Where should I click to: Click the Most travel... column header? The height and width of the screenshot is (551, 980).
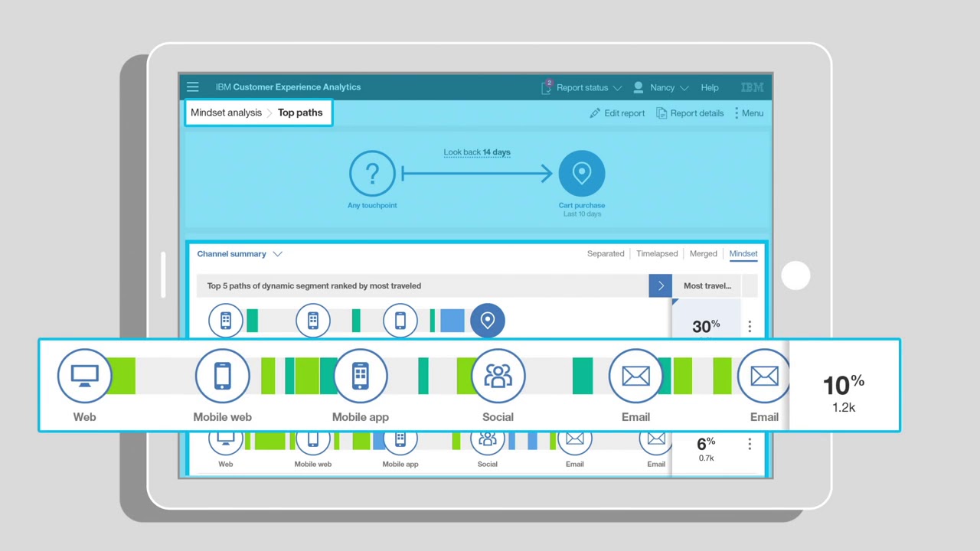coord(707,286)
